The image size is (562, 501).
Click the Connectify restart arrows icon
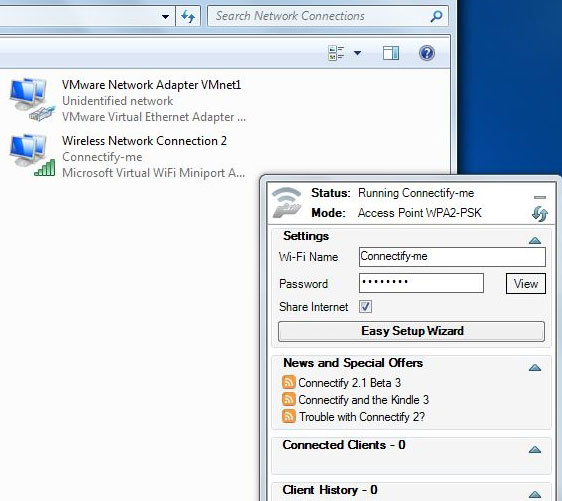pyautogui.click(x=539, y=214)
